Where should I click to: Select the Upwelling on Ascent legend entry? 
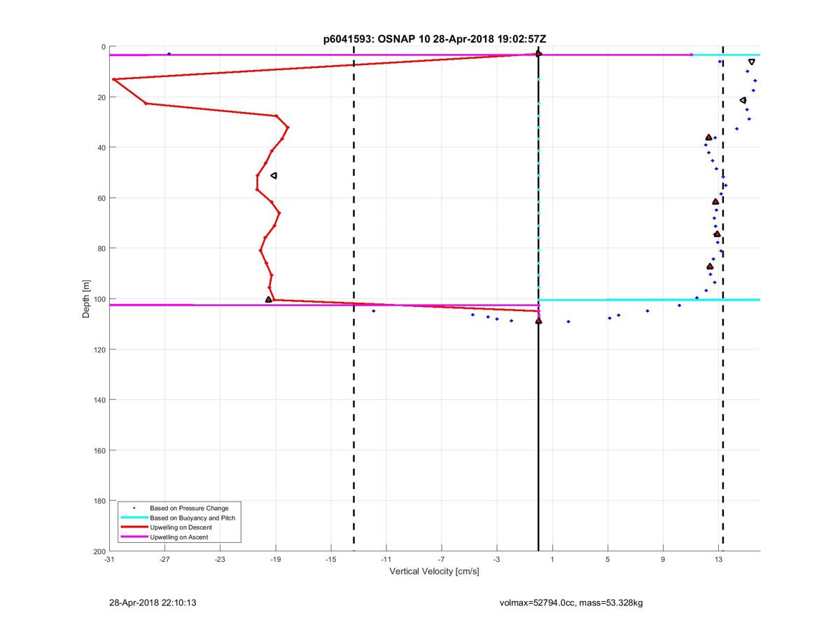(179, 537)
